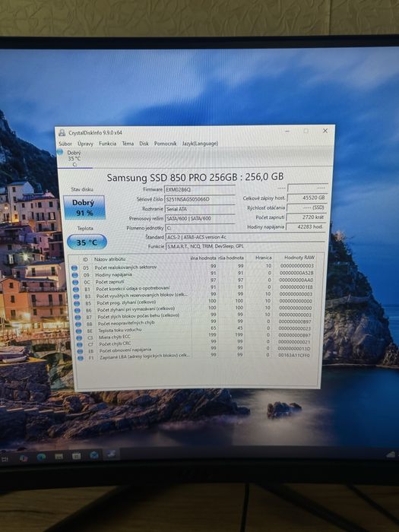Select the Miera chýb ECC attribute name
Screen dimensions: 399x532
114,337
